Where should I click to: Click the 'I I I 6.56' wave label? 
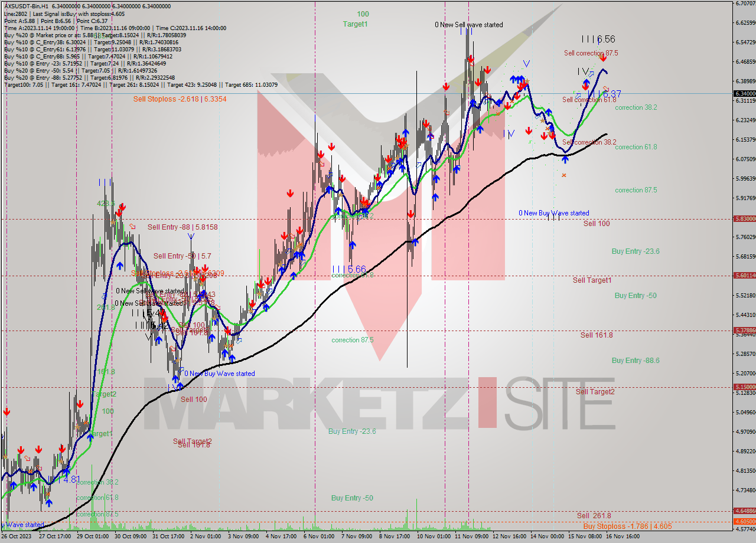click(x=598, y=40)
